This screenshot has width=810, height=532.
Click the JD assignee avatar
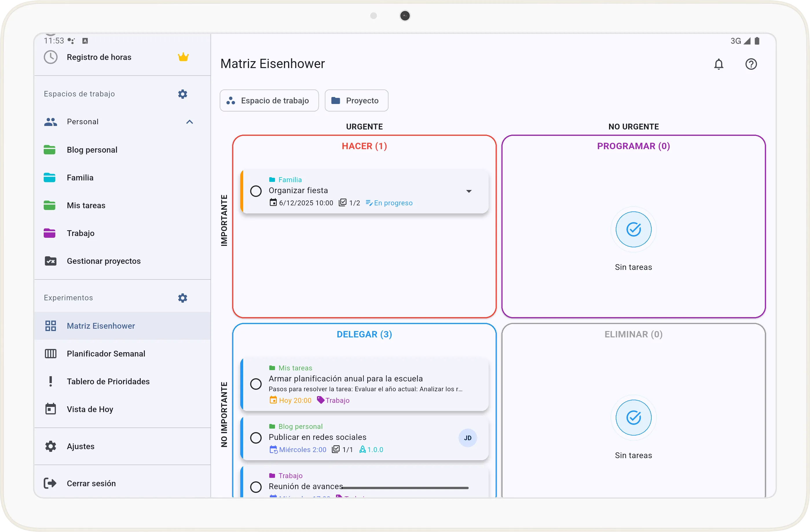pos(467,438)
